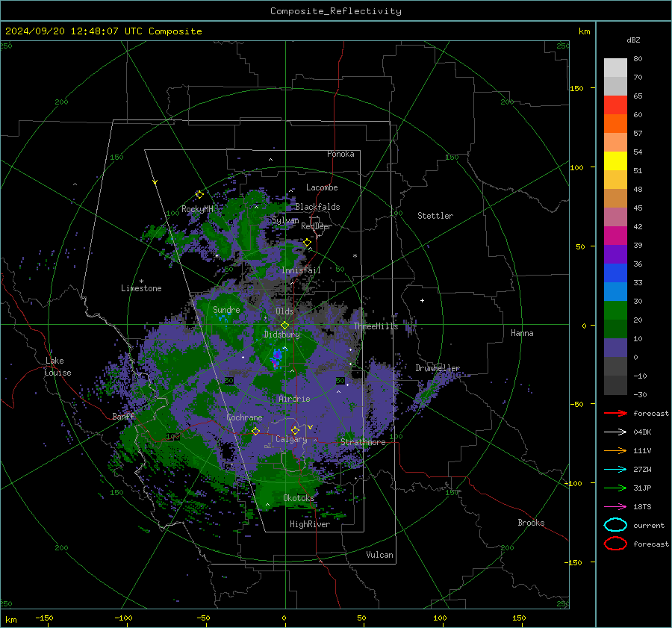Click the Airdrie city label

(294, 399)
